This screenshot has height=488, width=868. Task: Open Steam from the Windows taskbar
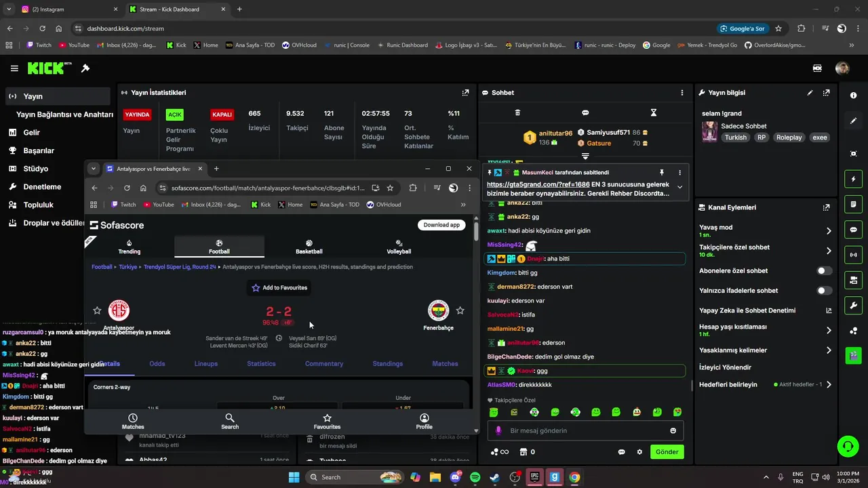pos(494,477)
